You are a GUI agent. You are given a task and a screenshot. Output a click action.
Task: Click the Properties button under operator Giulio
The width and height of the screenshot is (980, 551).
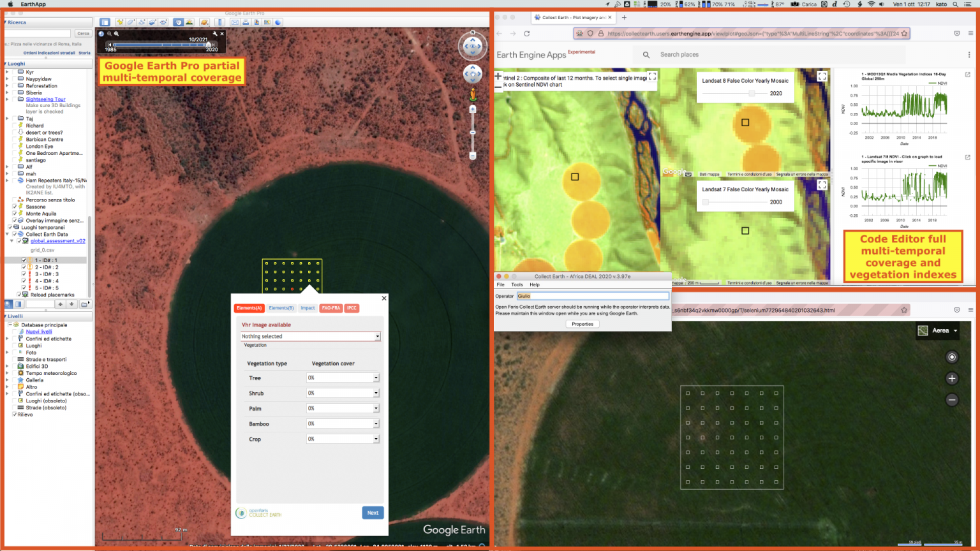click(582, 323)
